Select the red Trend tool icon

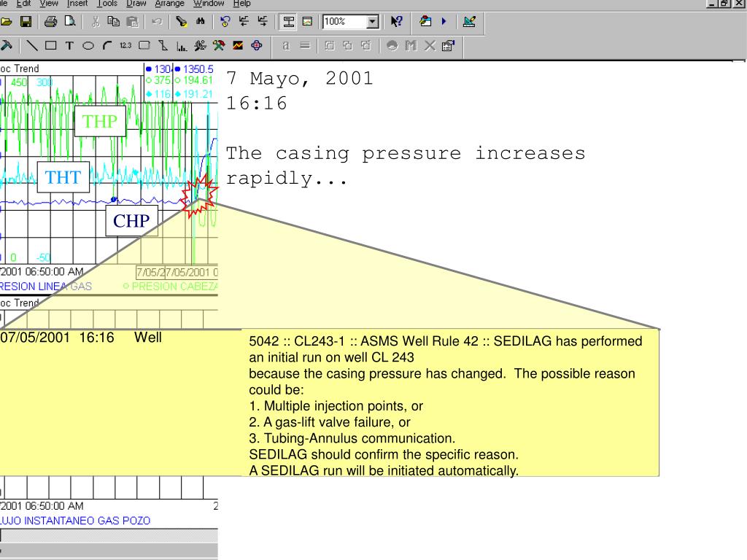pyautogui.click(x=238, y=46)
